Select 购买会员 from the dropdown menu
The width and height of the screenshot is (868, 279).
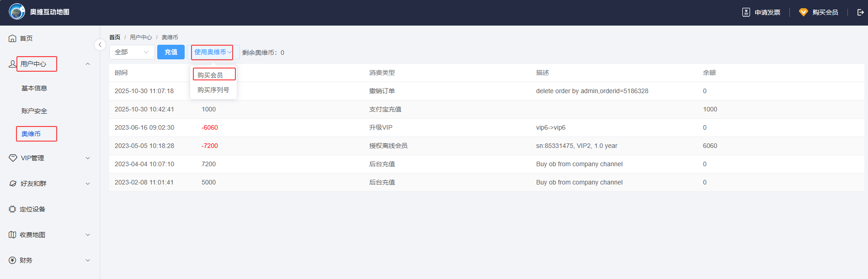[x=210, y=75]
